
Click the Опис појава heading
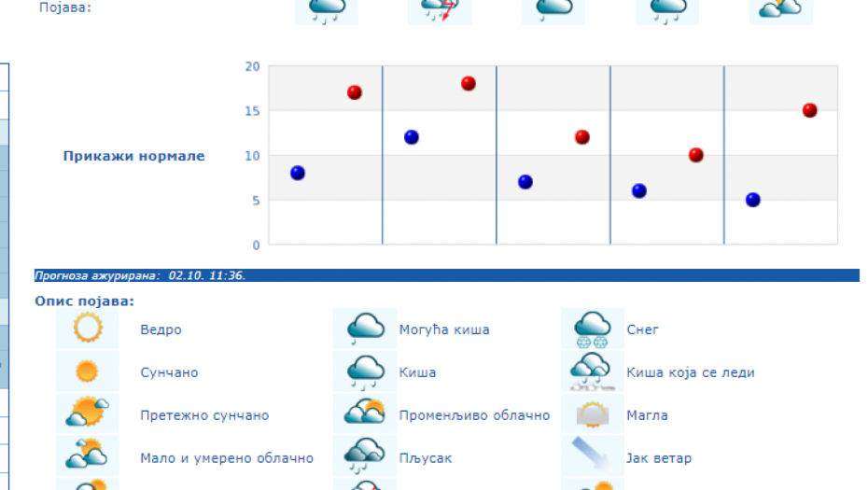[84, 301]
